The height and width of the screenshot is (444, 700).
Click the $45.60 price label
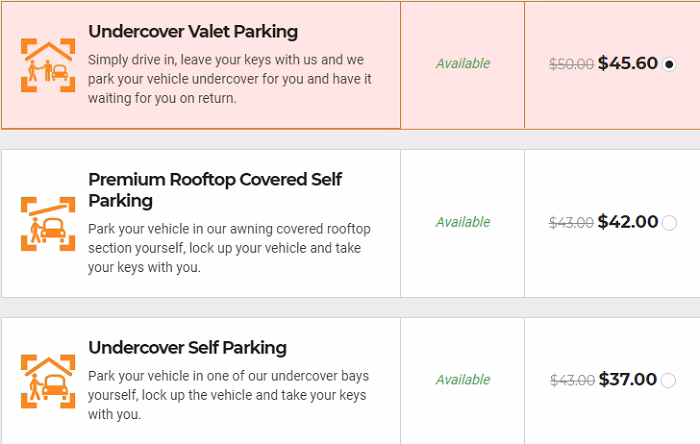point(627,64)
